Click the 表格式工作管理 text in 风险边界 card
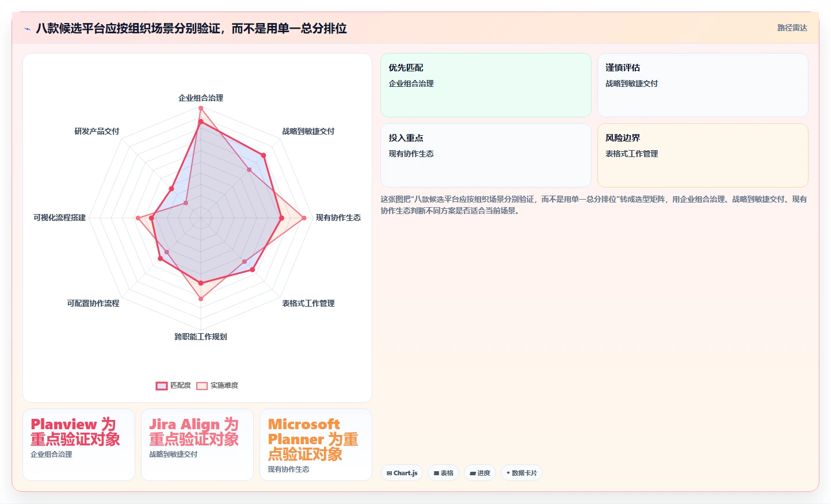 [x=631, y=154]
